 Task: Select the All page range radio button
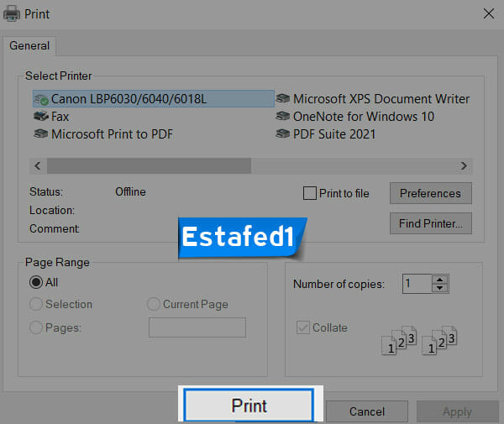[x=36, y=282]
